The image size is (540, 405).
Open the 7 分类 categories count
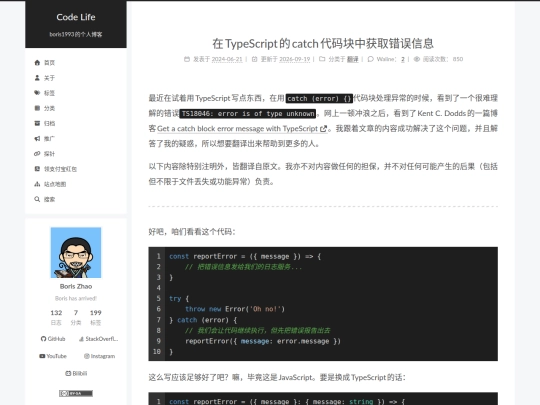(76, 317)
